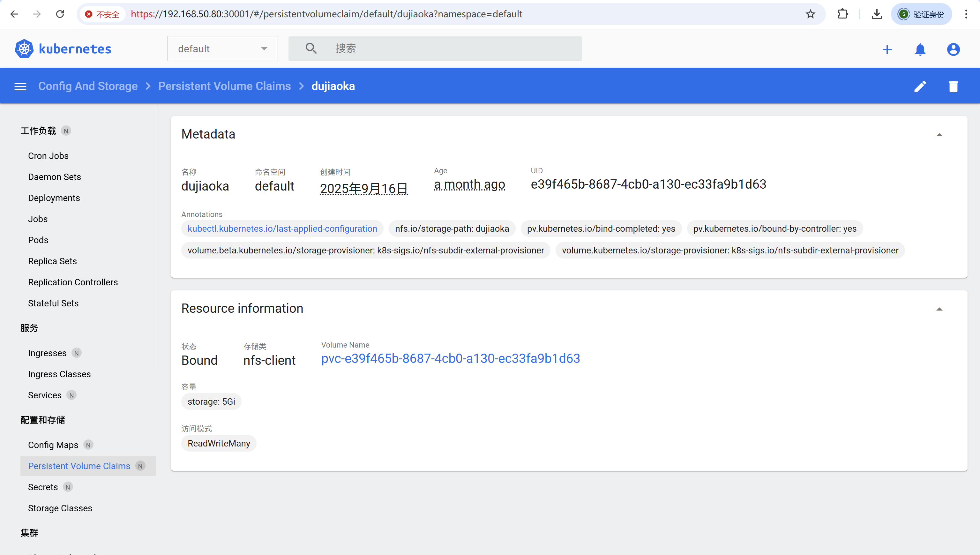Open the pvc-e39f465b volume name link
980x555 pixels.
(450, 359)
